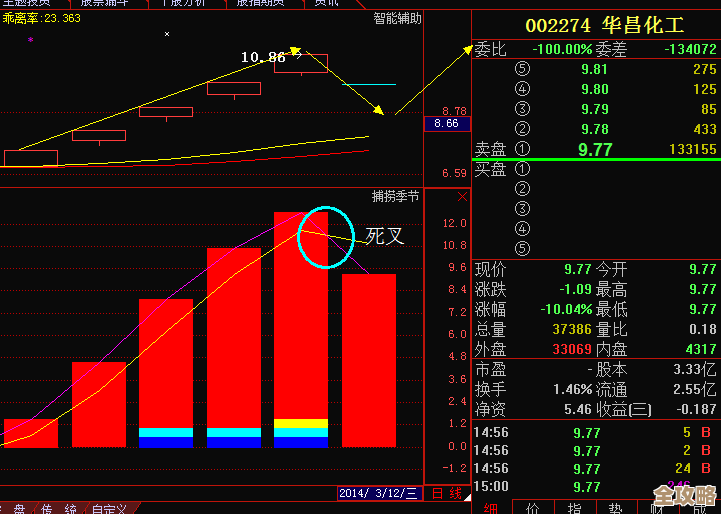Click the circled 3 sell order icon
The width and height of the screenshot is (721, 514).
click(521, 109)
